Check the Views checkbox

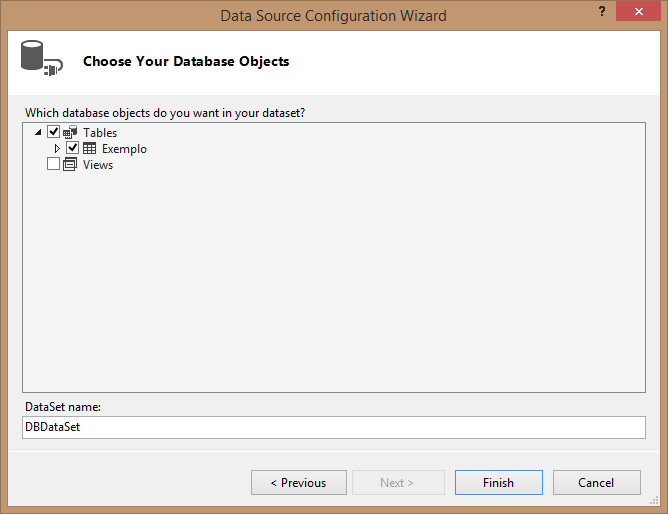point(53,164)
